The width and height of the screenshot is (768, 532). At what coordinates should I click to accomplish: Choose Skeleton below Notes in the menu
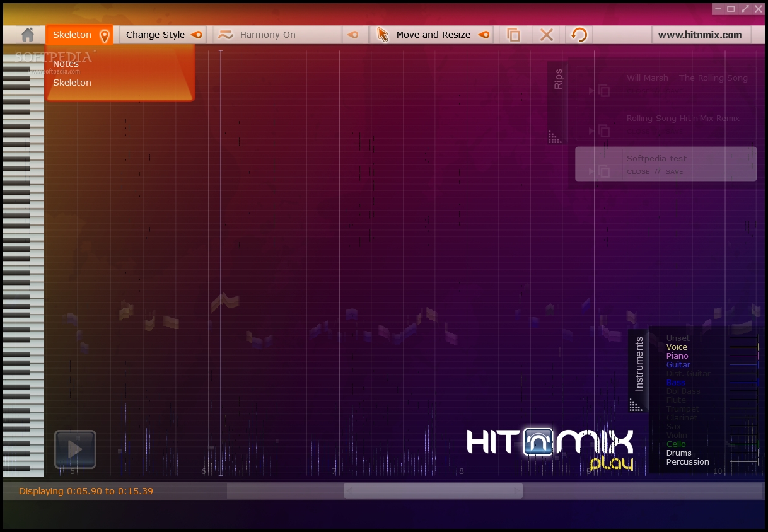point(72,83)
